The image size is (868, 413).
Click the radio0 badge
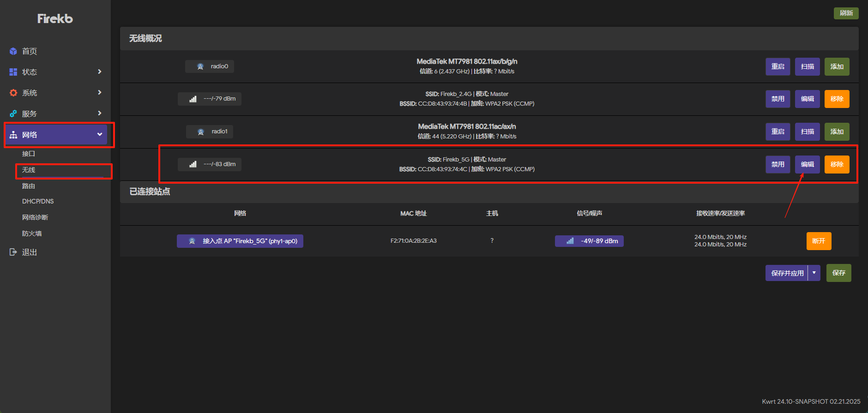[210, 66]
